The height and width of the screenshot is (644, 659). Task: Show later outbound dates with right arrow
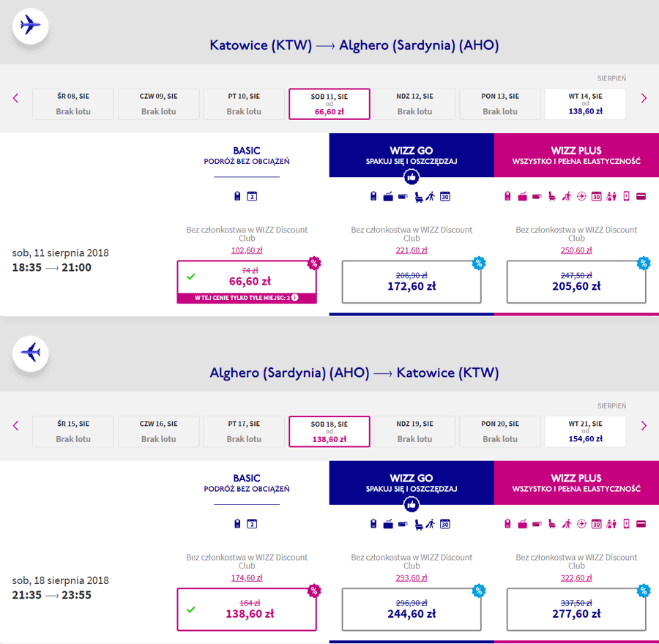pyautogui.click(x=644, y=98)
